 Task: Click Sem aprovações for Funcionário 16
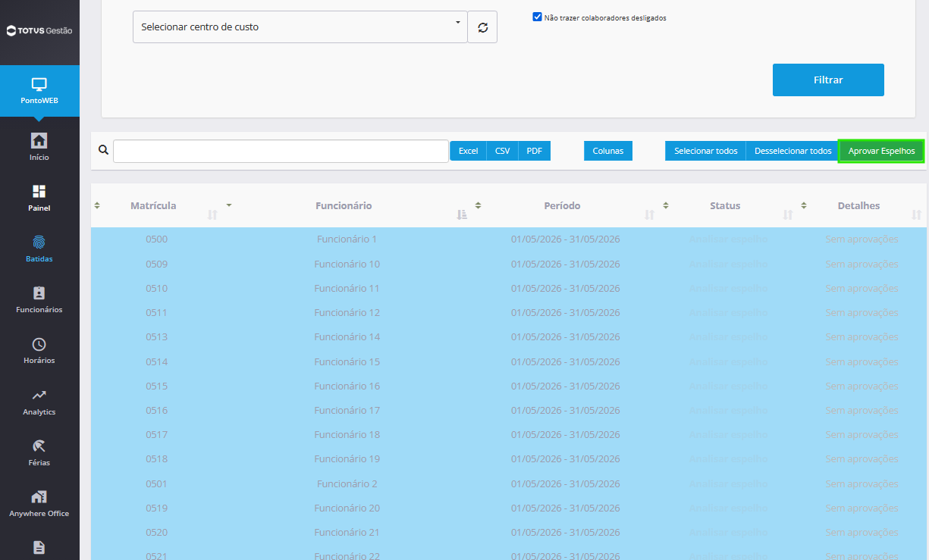click(x=862, y=386)
